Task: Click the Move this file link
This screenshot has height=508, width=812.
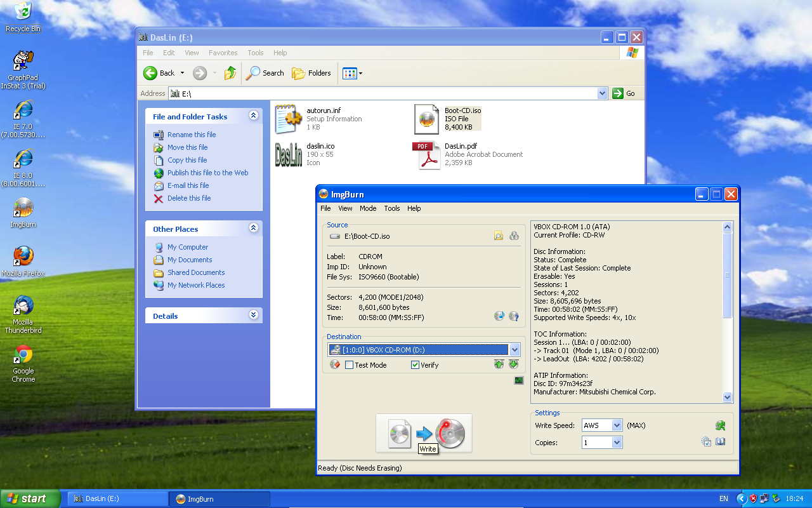Action: [x=187, y=147]
